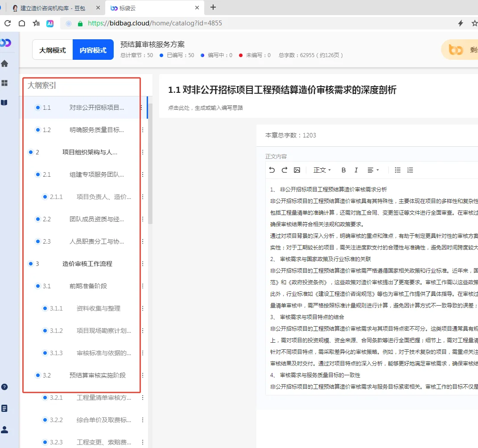
Task: Enable the bulleted list formatting
Action: click(397, 170)
